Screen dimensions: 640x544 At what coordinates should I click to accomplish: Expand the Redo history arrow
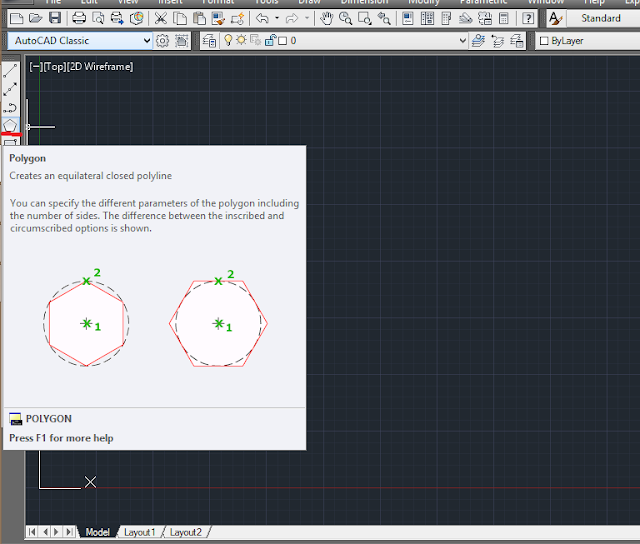[x=307, y=18]
